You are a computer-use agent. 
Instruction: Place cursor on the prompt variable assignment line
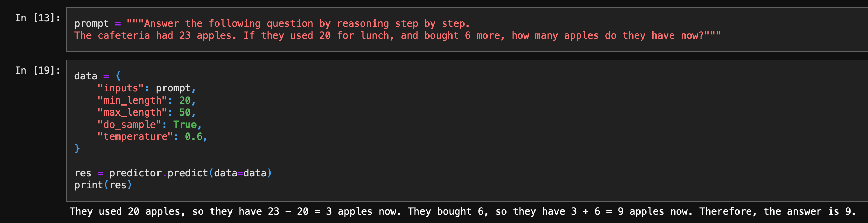click(272, 23)
